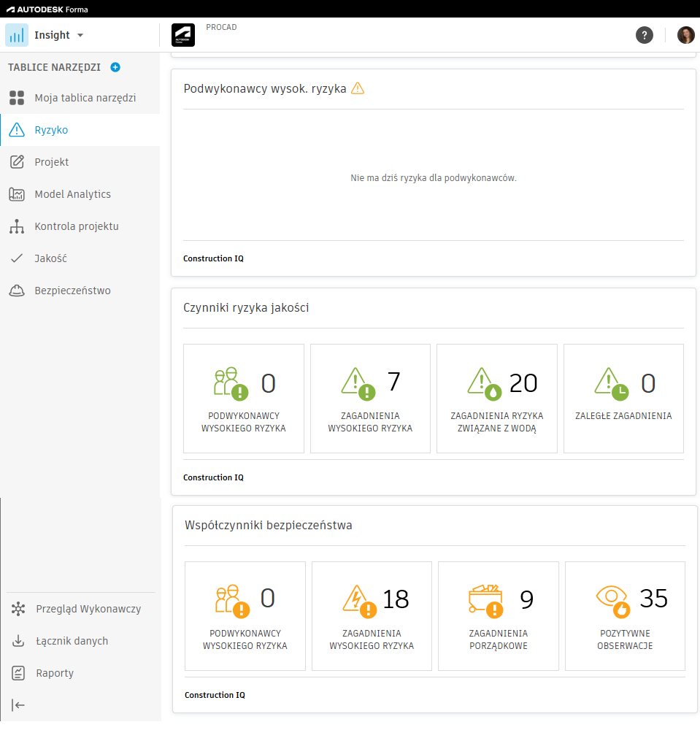Click orange lightning high-risk issues icon
Image resolution: width=700 pixels, height=730 pixels.
(x=359, y=601)
